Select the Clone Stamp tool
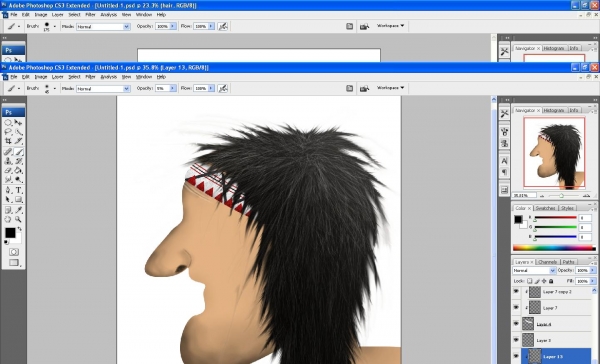The image size is (600, 364). 8,162
